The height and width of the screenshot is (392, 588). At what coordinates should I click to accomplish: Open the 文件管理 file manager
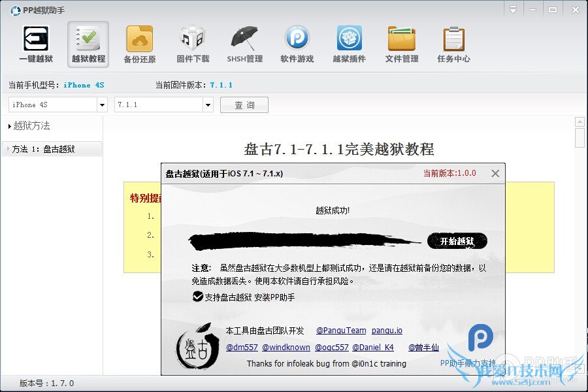coord(401,44)
